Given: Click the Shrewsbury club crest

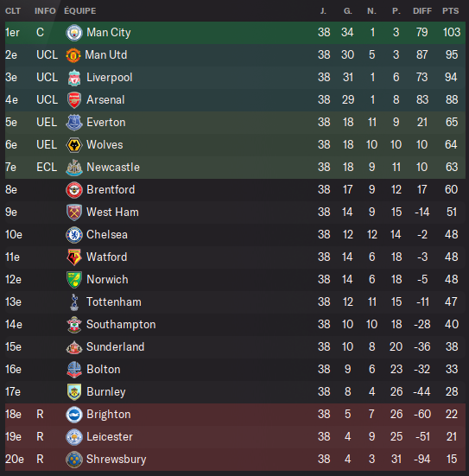Looking at the screenshot, I should point(74,460).
